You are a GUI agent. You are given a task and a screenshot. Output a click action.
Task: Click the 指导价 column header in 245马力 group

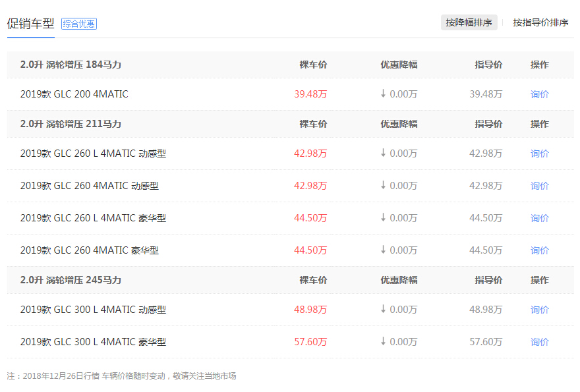point(488,280)
